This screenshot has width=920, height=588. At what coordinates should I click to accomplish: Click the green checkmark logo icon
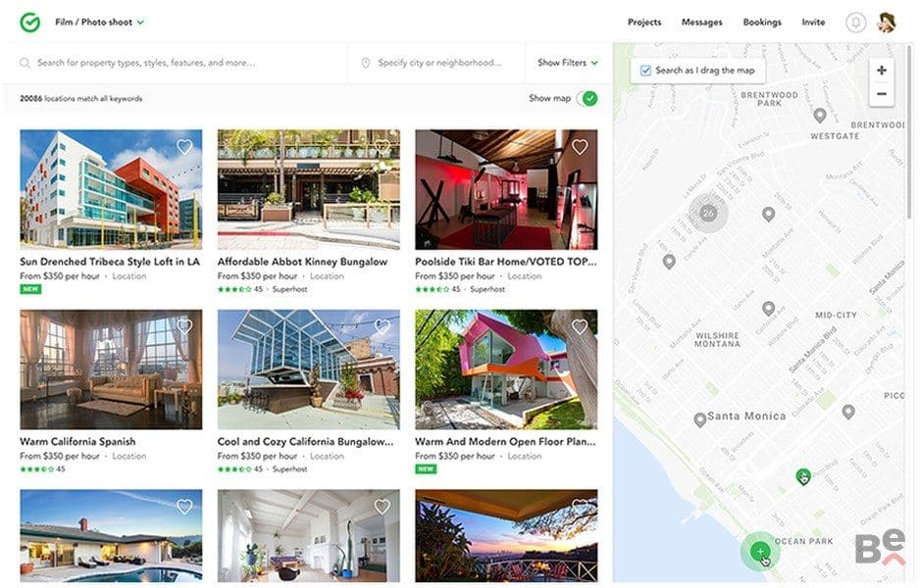coord(30,23)
